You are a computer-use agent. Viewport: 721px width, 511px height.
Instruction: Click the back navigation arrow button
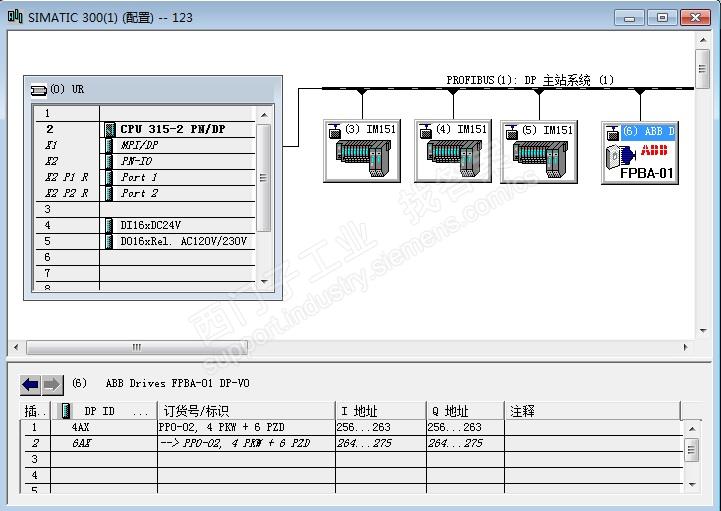click(30, 385)
